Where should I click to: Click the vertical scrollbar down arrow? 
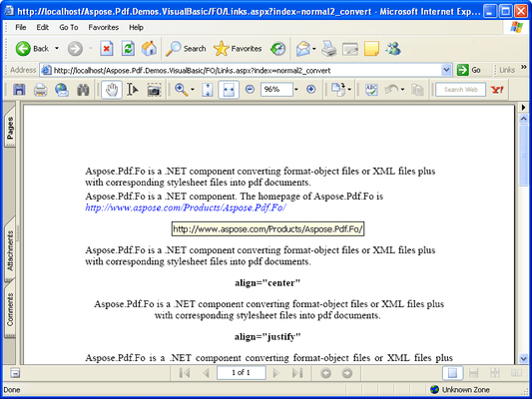[x=524, y=358]
